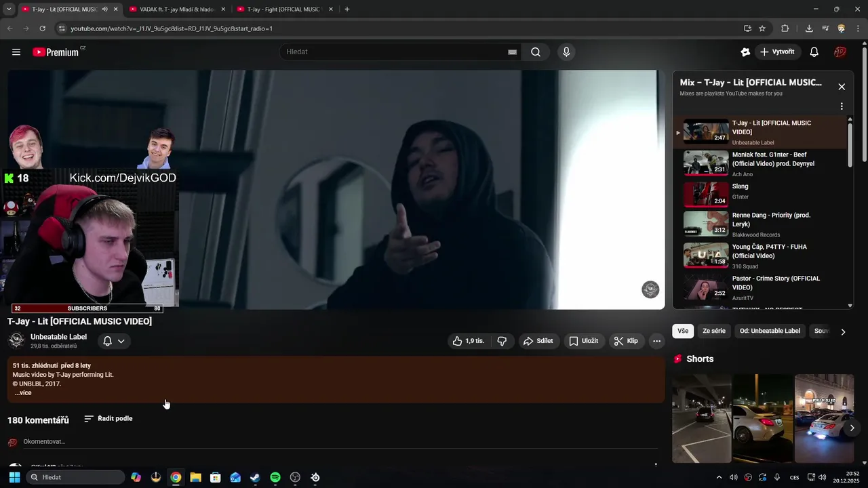Click the Okomentovat comment box
The width and height of the screenshot is (868, 488).
point(340,442)
